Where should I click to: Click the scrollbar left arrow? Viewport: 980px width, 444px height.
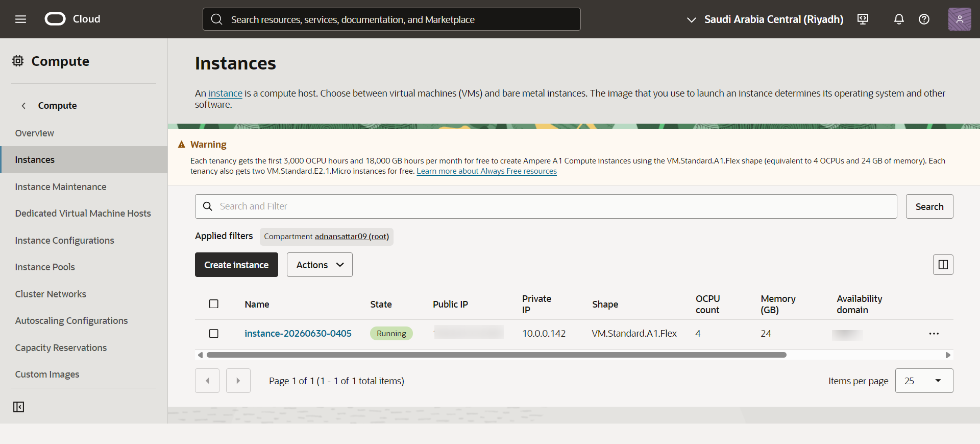[x=200, y=355]
